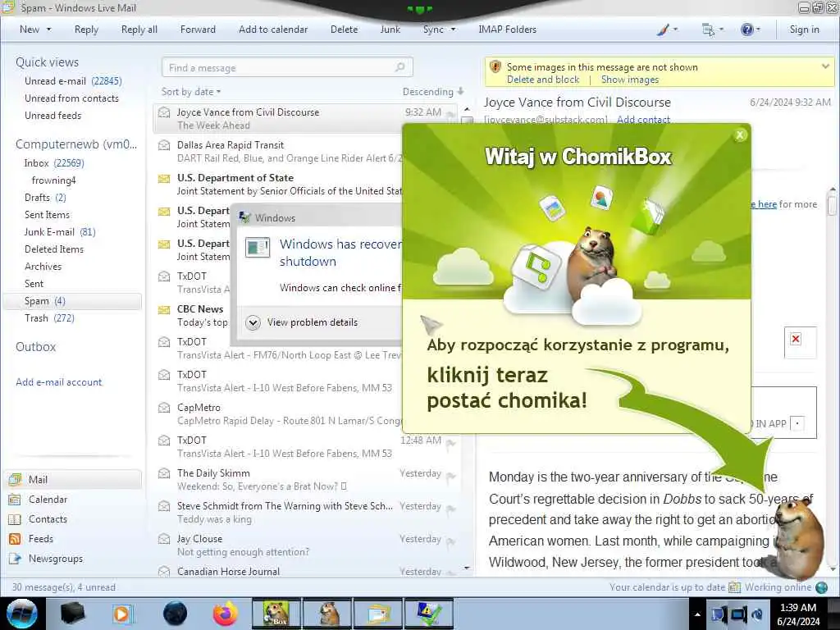Open the Junk E-mail folder

click(x=60, y=232)
